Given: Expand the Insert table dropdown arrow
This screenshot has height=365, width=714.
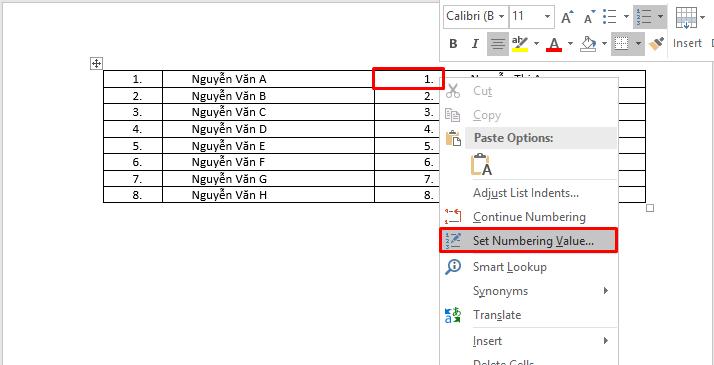Looking at the screenshot, I should tap(702, 17).
